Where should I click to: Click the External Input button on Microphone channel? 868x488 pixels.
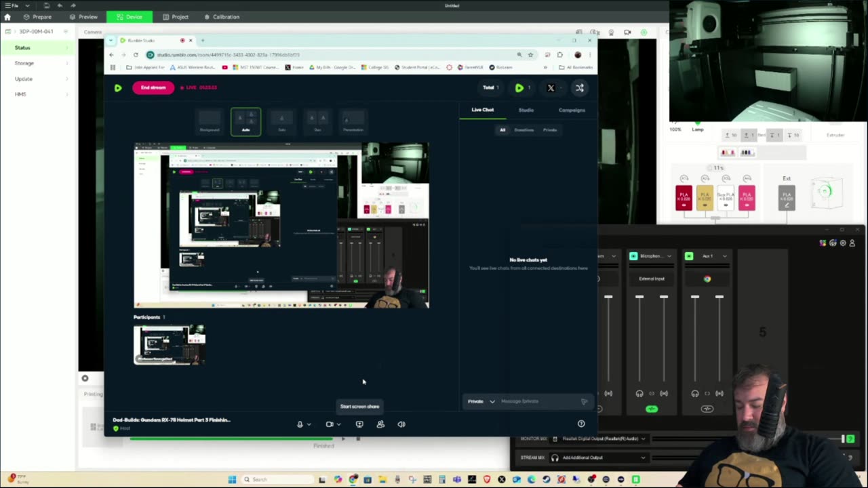(x=652, y=279)
